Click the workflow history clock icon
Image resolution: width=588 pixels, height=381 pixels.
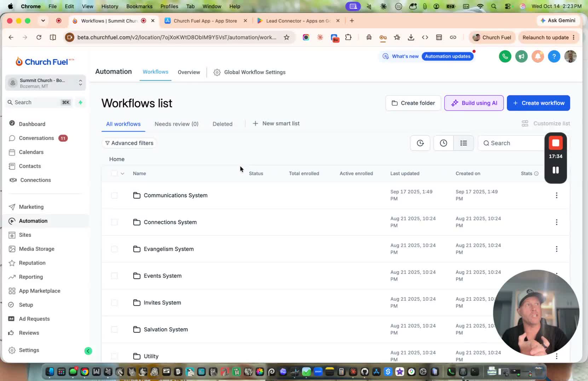tap(443, 143)
